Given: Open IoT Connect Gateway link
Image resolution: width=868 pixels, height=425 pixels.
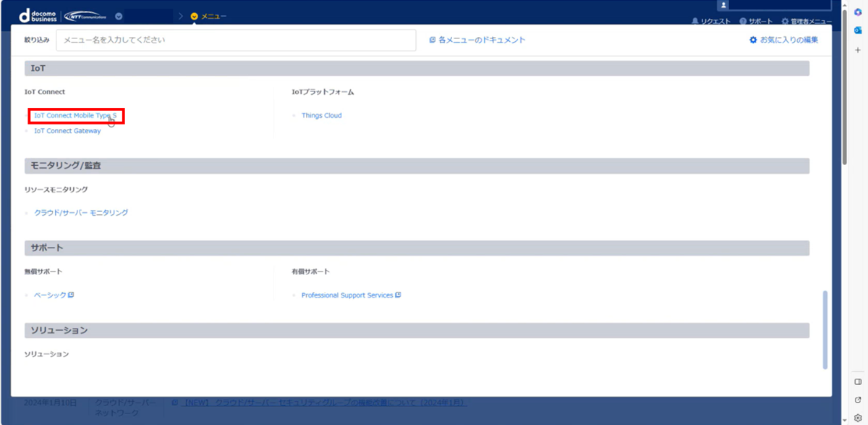Looking at the screenshot, I should (67, 131).
